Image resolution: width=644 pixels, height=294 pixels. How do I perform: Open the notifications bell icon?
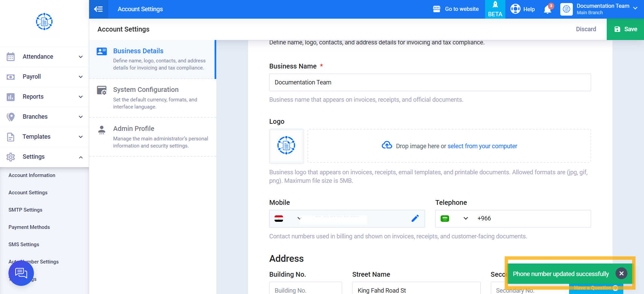pos(547,9)
